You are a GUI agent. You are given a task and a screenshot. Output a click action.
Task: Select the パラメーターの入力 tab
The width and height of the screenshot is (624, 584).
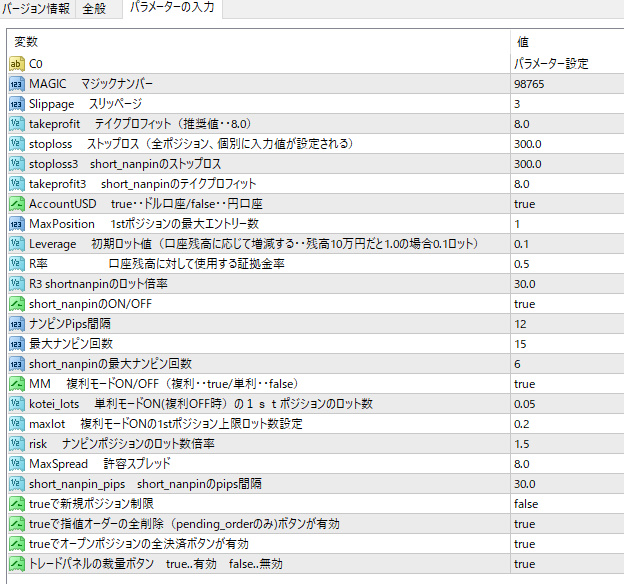pos(172,8)
